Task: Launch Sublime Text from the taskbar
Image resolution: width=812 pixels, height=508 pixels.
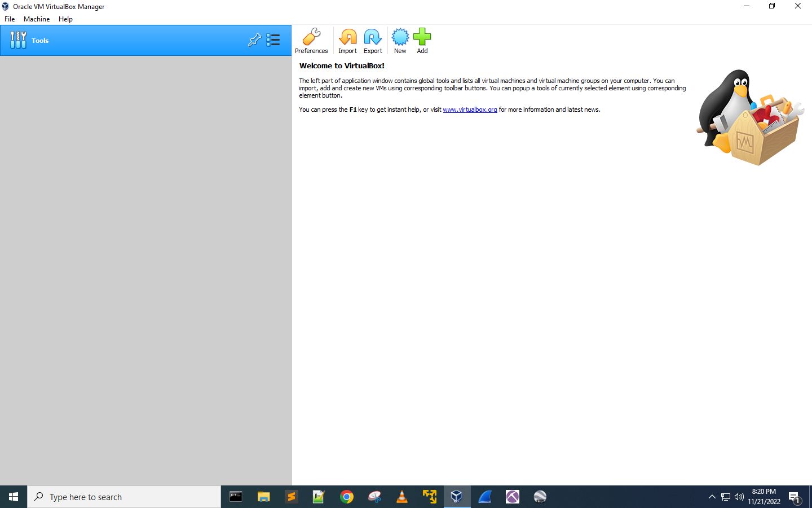Action: click(291, 497)
